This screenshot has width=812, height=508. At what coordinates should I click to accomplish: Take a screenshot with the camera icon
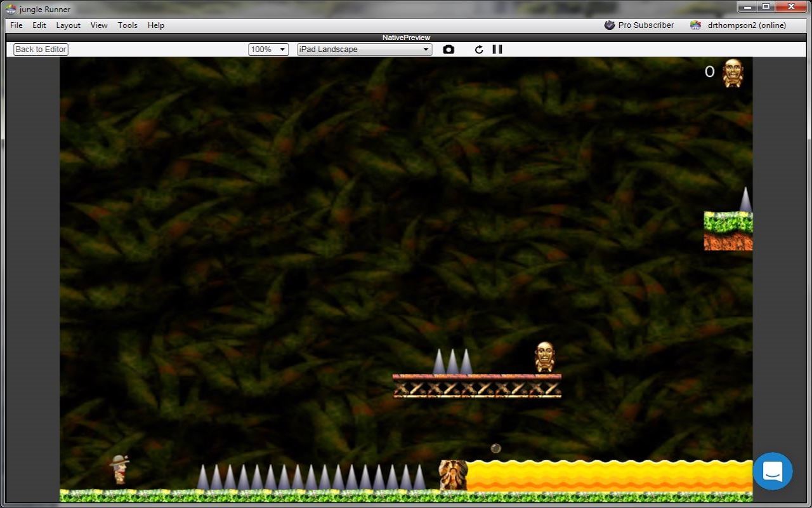[449, 49]
